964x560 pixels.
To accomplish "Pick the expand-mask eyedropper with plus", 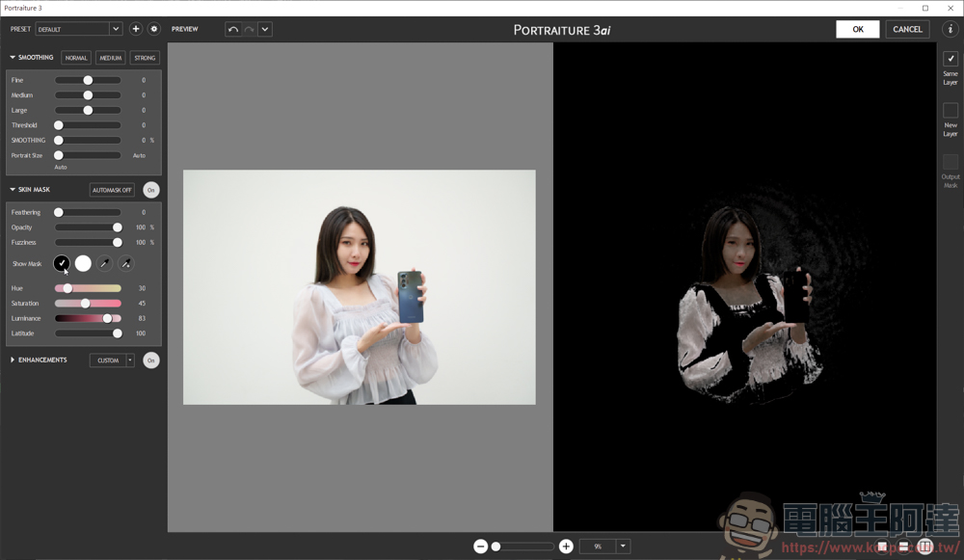I will pos(126,263).
